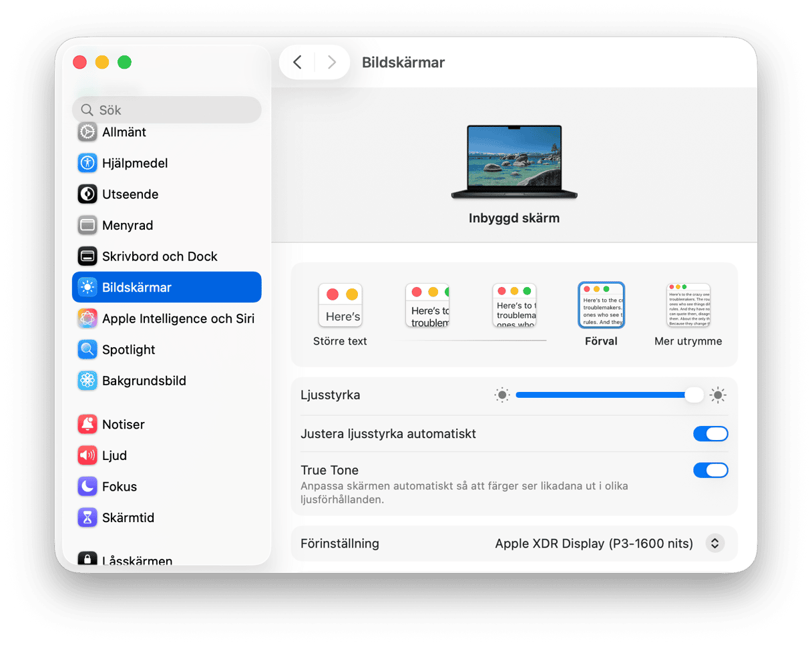Click the Skrivbord och Dock icon

pos(87,256)
